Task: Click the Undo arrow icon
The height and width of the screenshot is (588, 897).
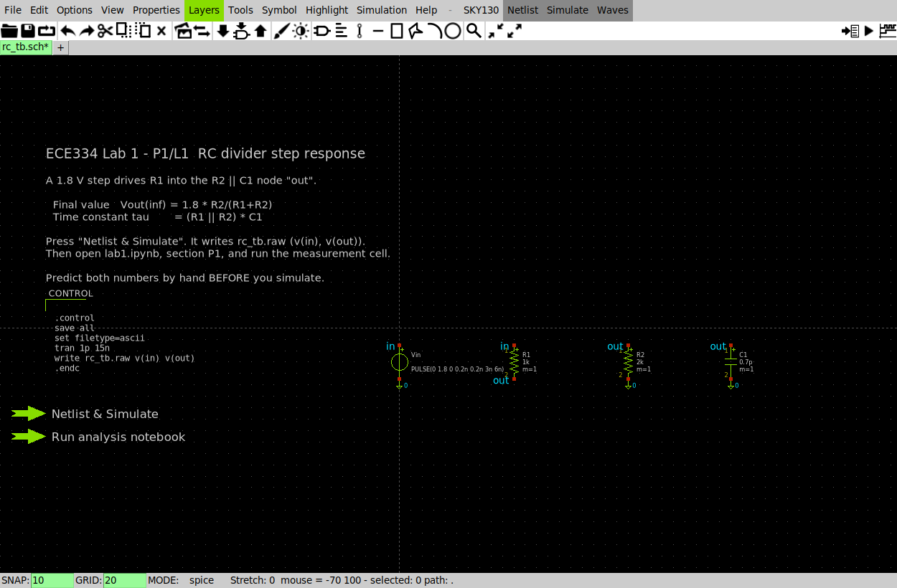Action: (67, 31)
